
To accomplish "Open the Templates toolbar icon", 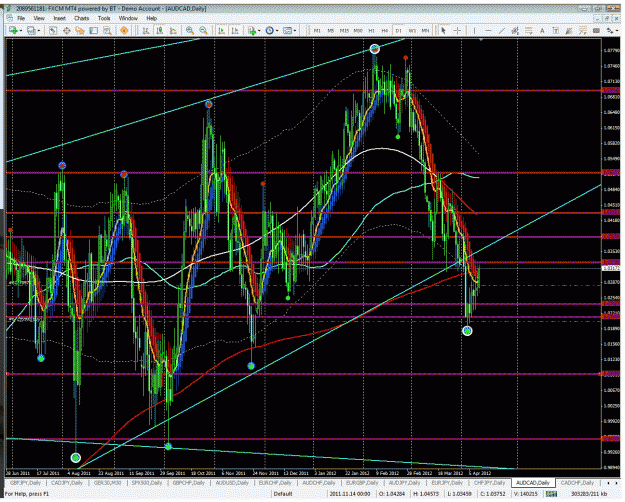I will click(x=287, y=31).
